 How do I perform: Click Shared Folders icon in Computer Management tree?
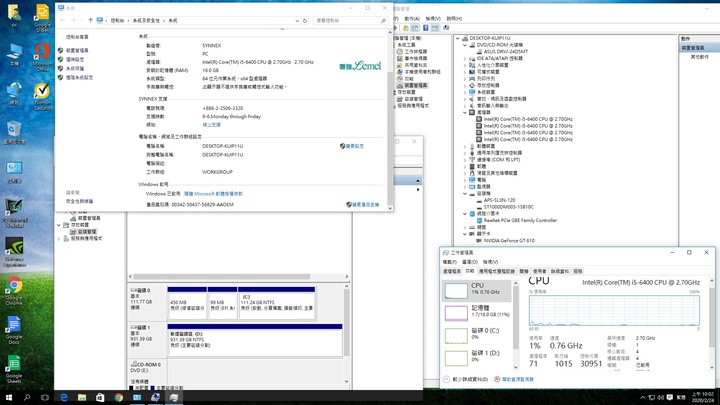click(399, 65)
